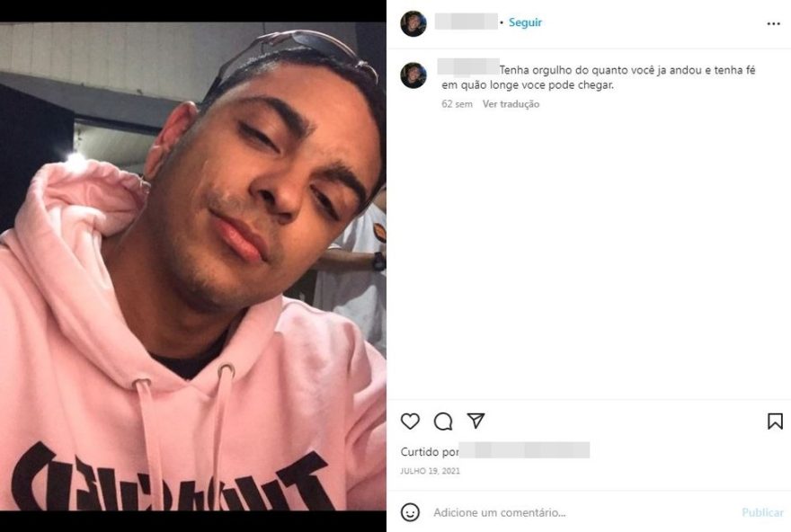791x532 pixels.
Task: Click the caption text starting Tenha orgulho
Action: [599, 77]
